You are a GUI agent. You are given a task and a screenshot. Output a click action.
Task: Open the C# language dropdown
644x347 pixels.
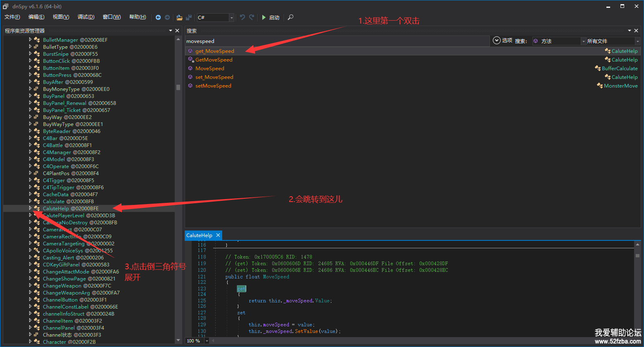coord(231,17)
